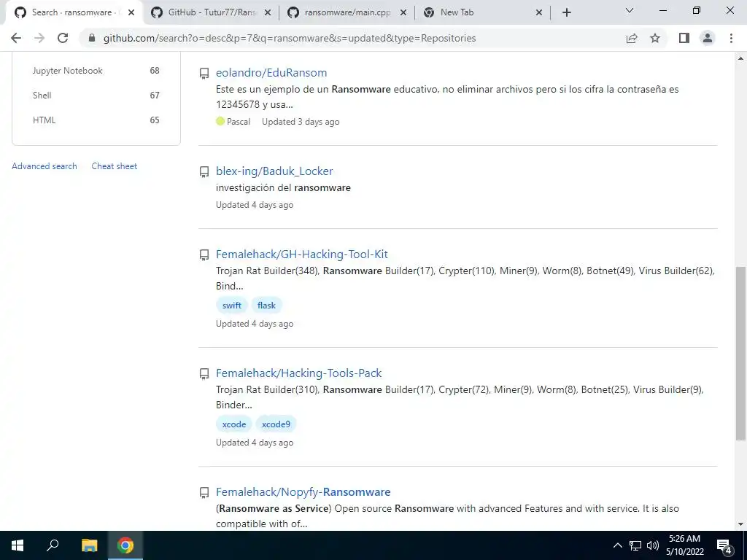This screenshot has width=747, height=560.
Task: Switch to the New Tab tab
Action: coord(483,13)
